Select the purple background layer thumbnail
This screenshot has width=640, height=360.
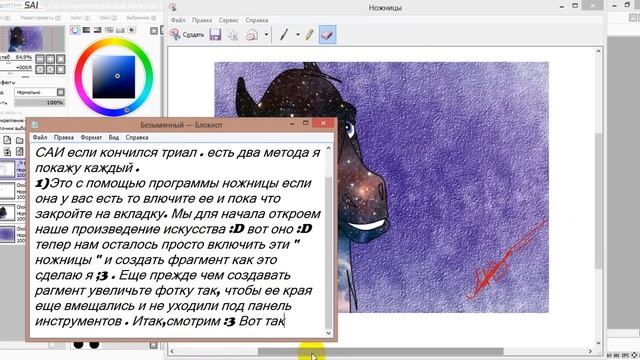point(7,234)
